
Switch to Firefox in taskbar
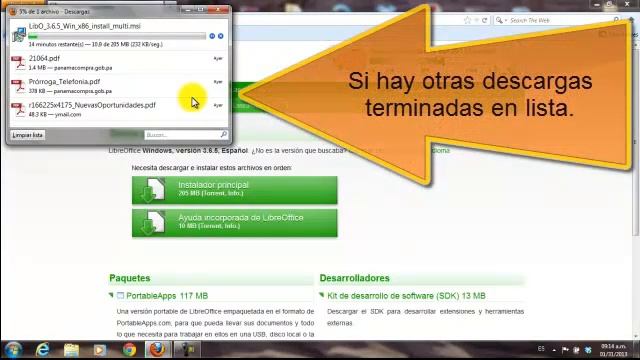pyautogui.click(x=158, y=350)
